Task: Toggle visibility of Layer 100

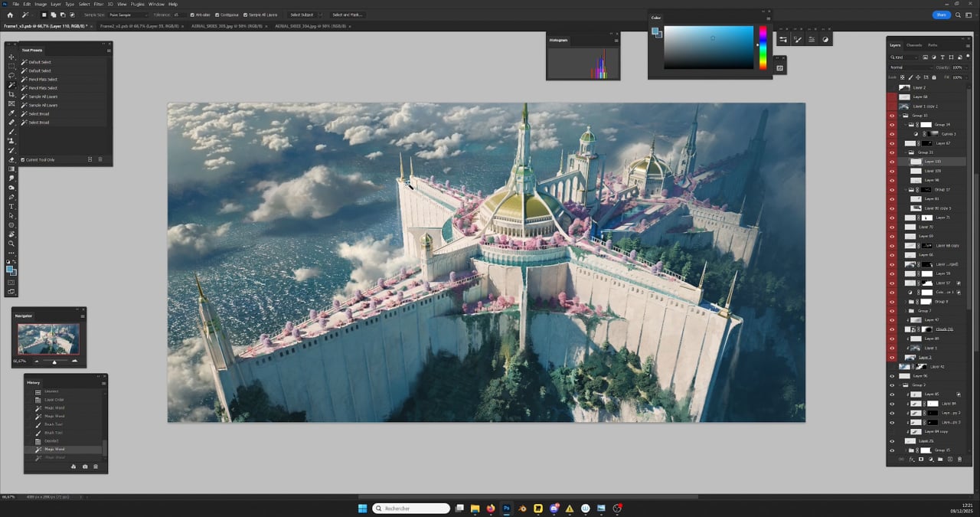Action: [x=892, y=162]
